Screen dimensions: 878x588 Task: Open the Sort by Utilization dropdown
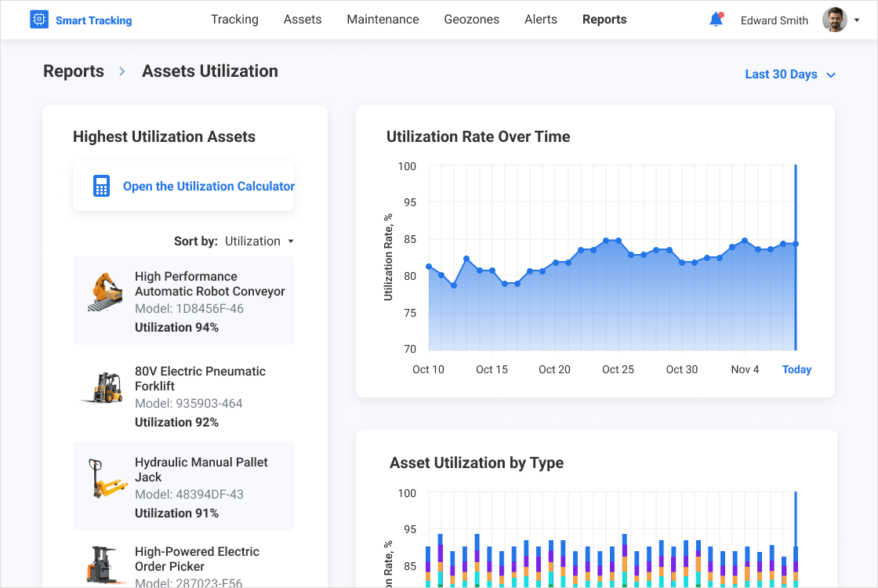coord(259,241)
